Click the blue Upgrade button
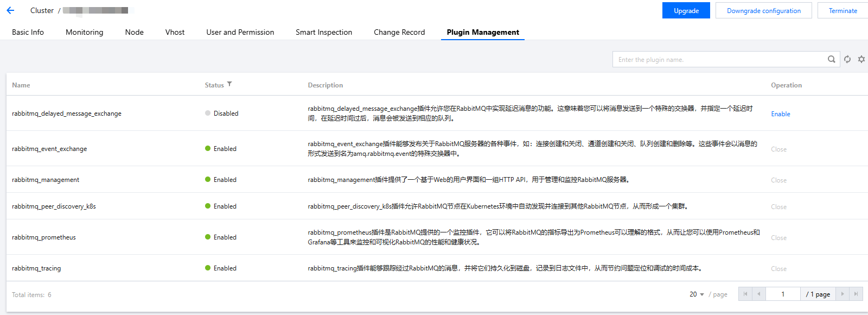Image resolution: width=868 pixels, height=315 pixels. pos(686,10)
